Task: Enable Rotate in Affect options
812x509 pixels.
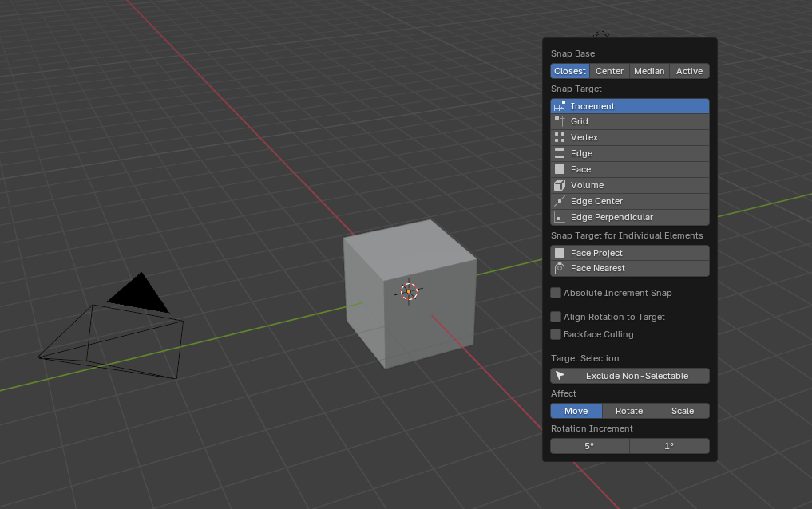Action: click(x=628, y=411)
